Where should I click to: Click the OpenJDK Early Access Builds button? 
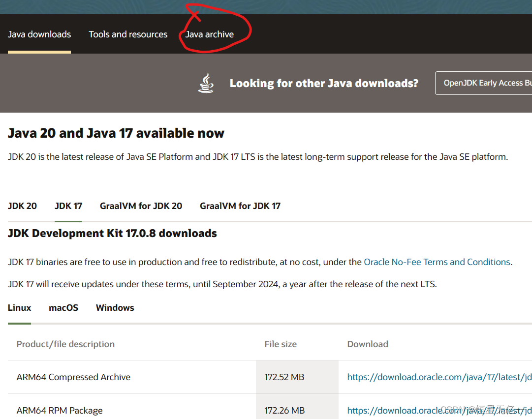[487, 83]
